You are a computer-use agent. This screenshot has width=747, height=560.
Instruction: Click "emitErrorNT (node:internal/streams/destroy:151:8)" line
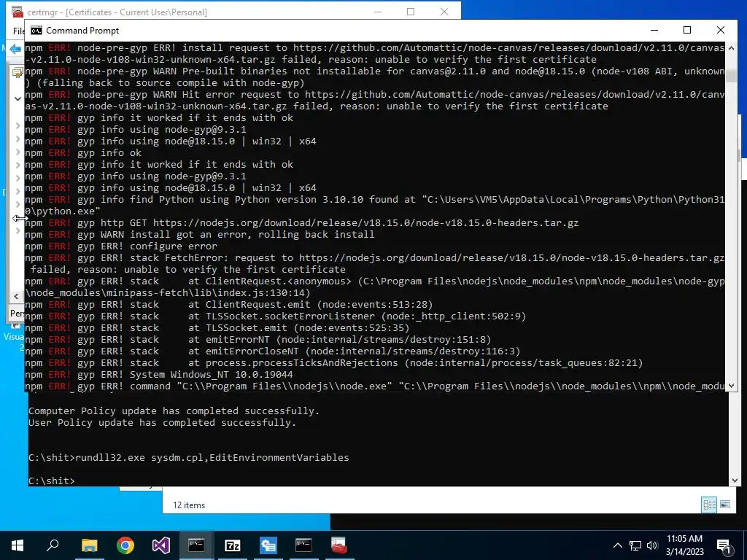click(258, 340)
